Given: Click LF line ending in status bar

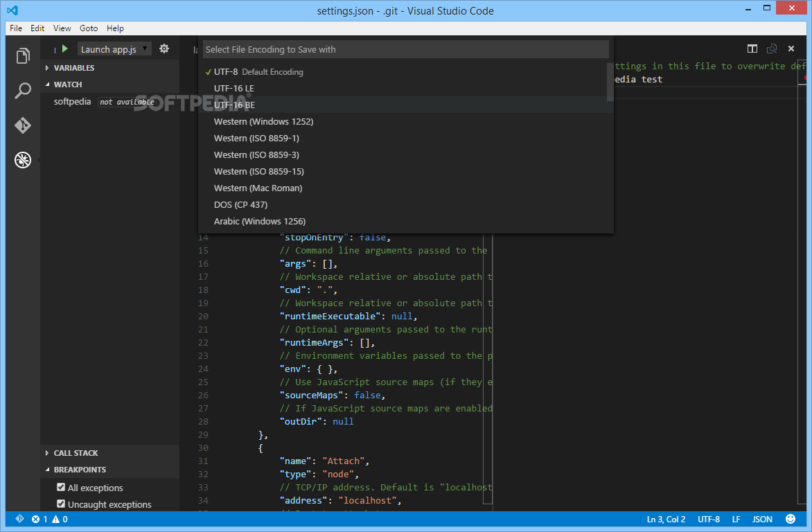Looking at the screenshot, I should tap(736, 519).
